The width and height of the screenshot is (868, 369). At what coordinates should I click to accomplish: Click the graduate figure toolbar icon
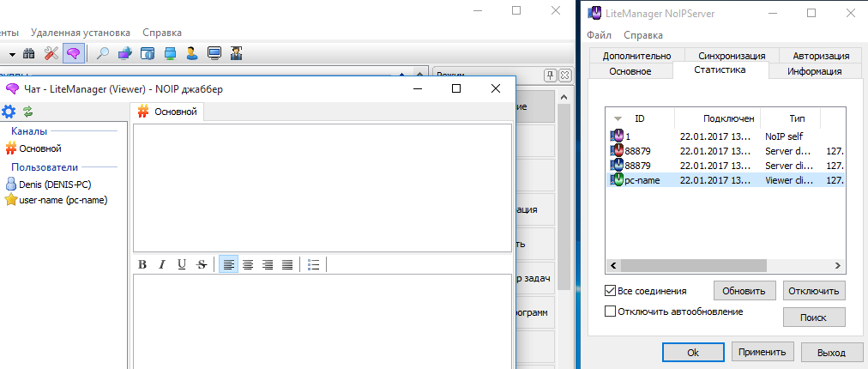pos(237,54)
